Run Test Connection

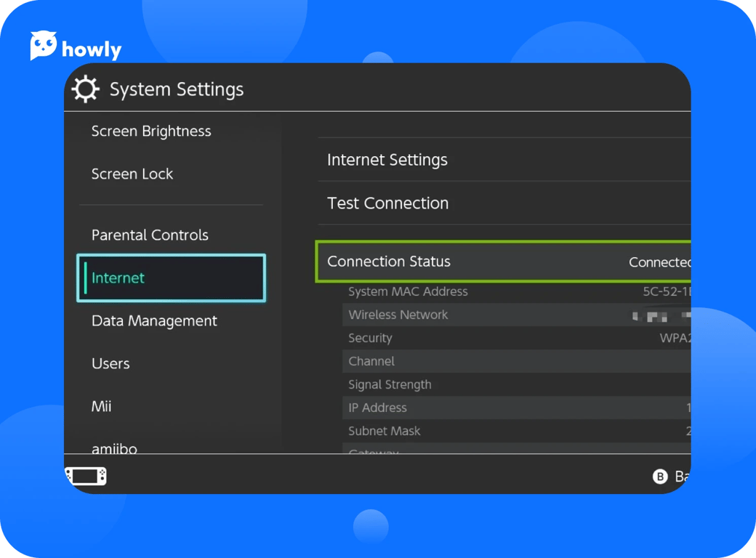(503, 203)
